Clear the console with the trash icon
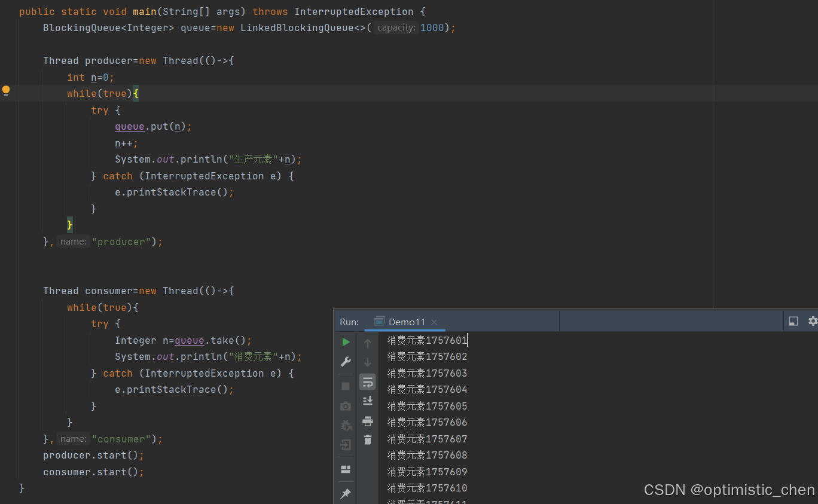 [368, 439]
